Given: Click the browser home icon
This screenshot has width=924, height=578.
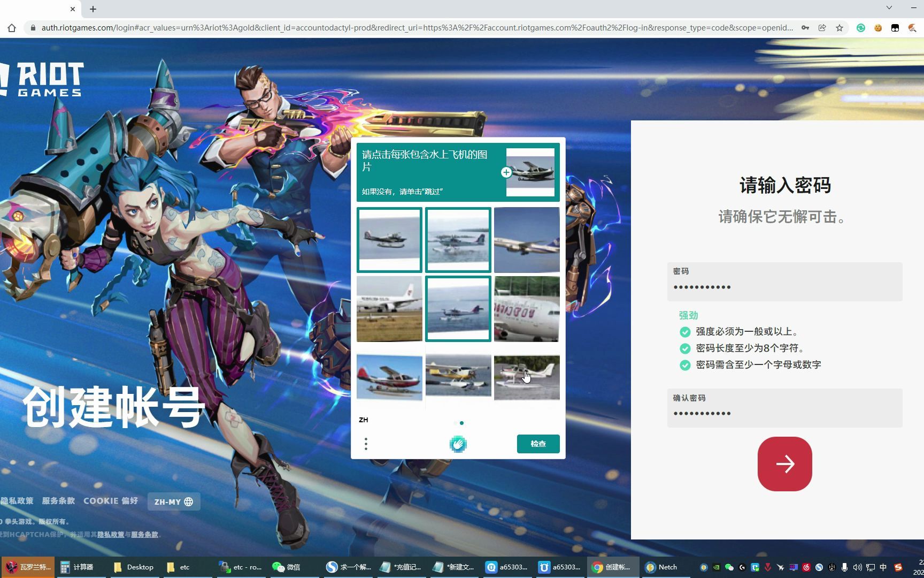Looking at the screenshot, I should coord(12,28).
